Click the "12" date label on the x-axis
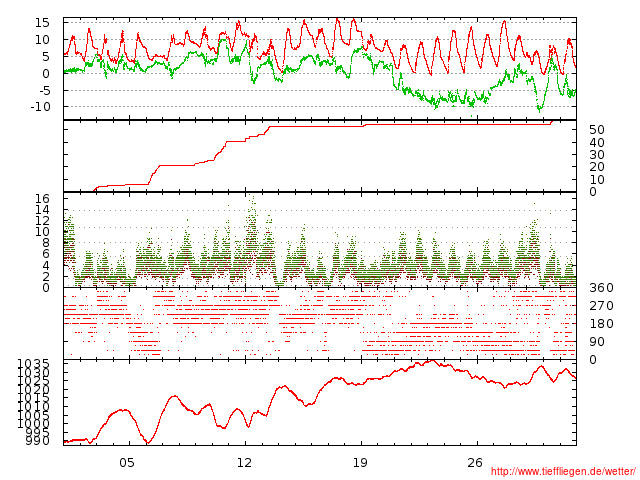Screen dimensions: 640x480 (244, 463)
